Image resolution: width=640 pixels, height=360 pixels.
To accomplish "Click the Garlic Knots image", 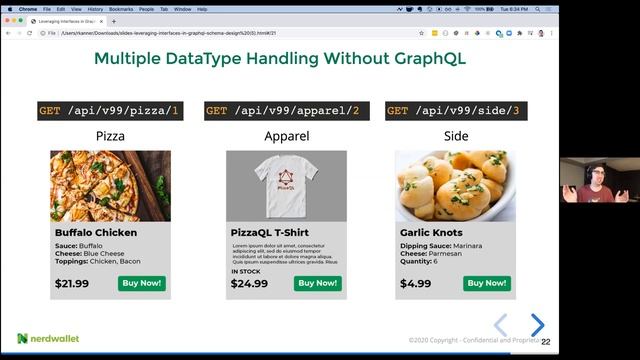I will pyautogui.click(x=456, y=186).
